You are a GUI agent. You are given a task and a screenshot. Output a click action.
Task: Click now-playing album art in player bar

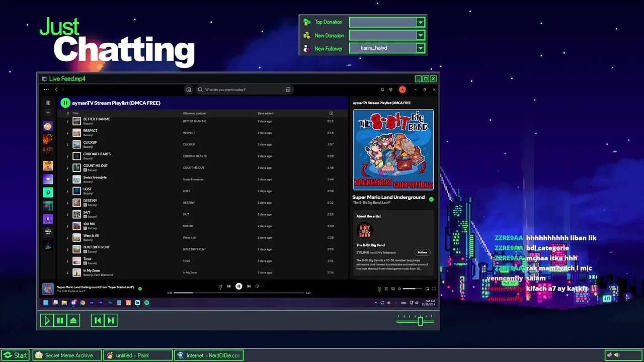pos(48,289)
